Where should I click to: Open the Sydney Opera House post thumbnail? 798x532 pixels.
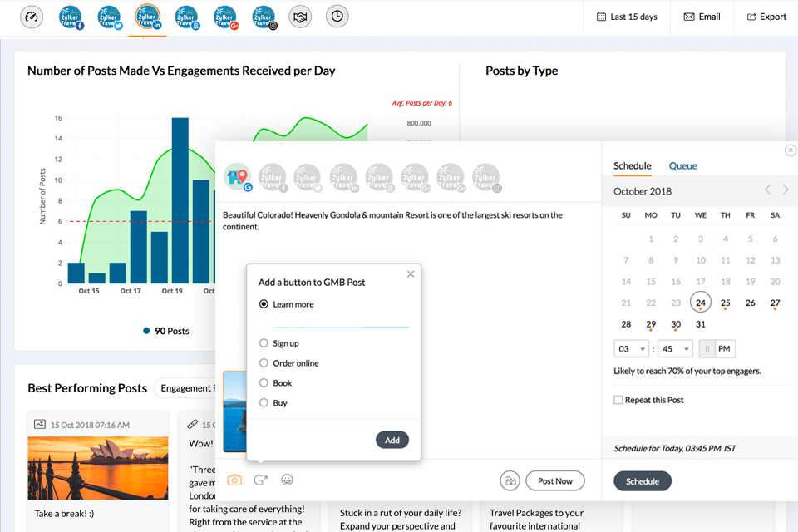[x=98, y=468]
